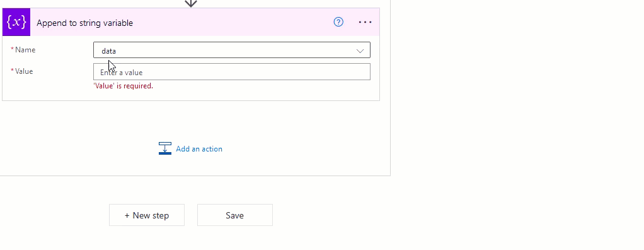644x250 pixels.
Task: Click the Value field label
Action: coord(24,71)
